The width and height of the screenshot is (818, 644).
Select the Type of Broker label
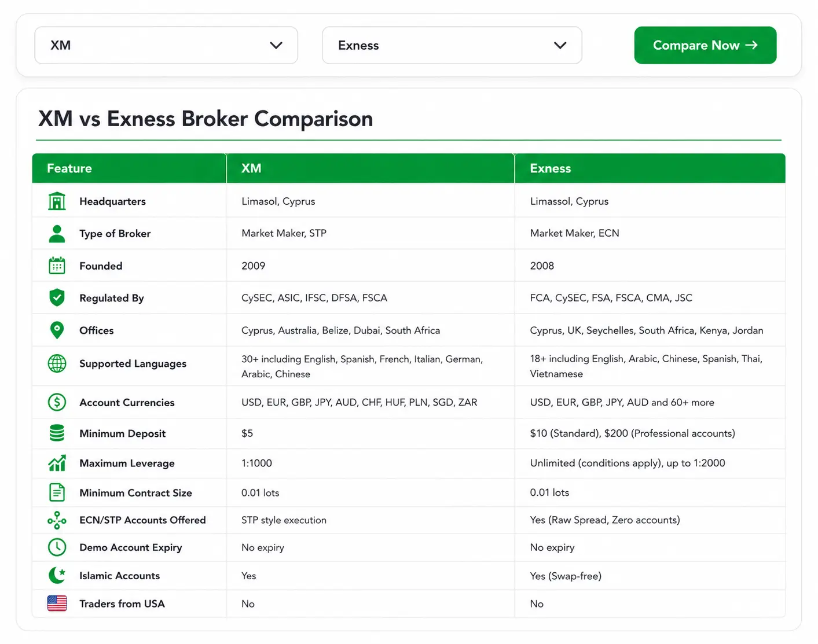(115, 233)
